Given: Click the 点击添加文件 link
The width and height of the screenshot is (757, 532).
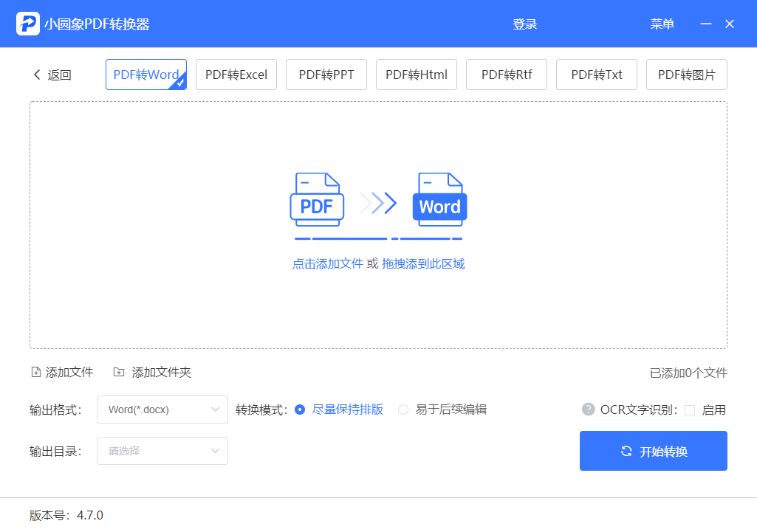Looking at the screenshot, I should click(x=327, y=264).
